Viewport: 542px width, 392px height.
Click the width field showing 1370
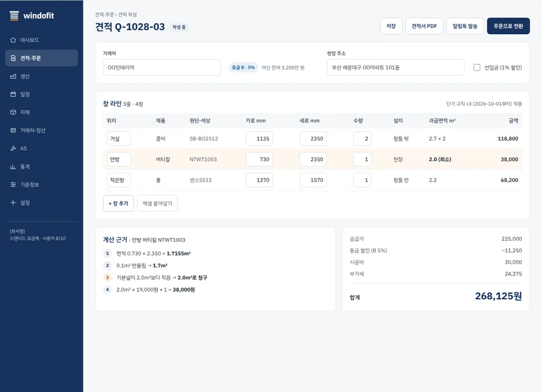[x=259, y=180]
